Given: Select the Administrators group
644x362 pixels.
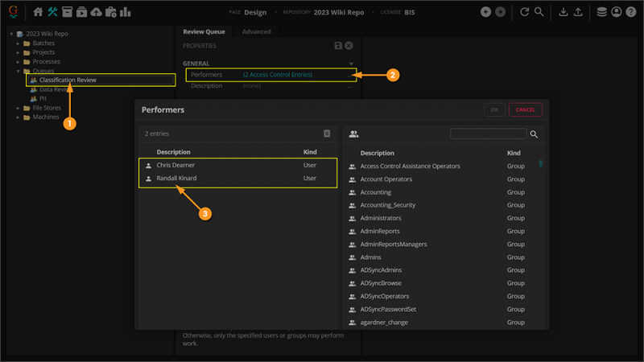Looking at the screenshot, I should pyautogui.click(x=380, y=218).
